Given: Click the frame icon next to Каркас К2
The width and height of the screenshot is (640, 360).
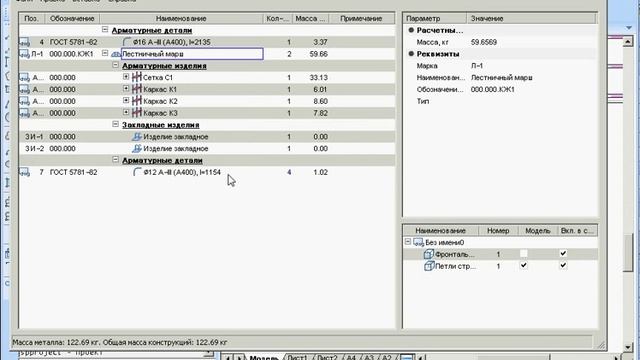Looking at the screenshot, I should (x=137, y=101).
